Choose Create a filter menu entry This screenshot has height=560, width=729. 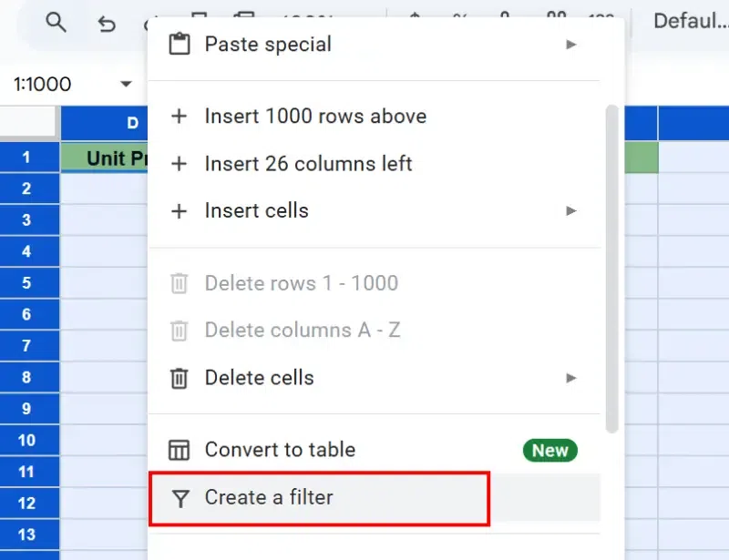point(269,498)
